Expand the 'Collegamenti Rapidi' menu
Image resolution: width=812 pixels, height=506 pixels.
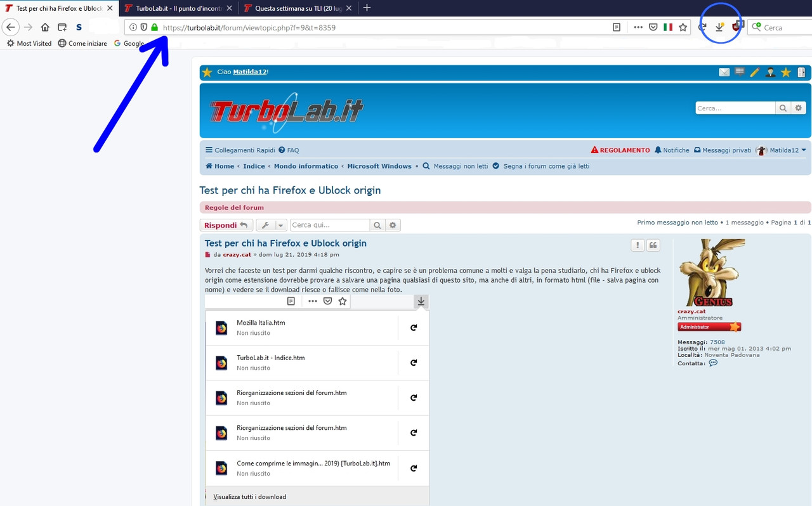point(240,150)
